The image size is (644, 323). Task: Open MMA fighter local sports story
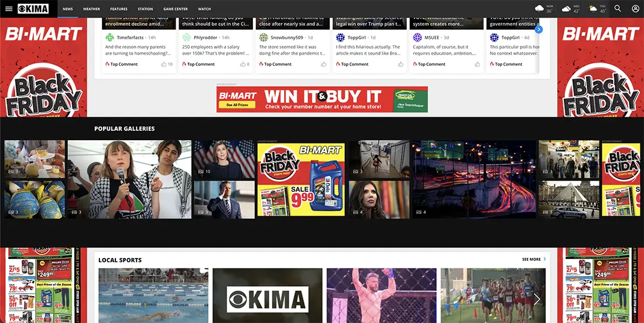[x=382, y=295]
